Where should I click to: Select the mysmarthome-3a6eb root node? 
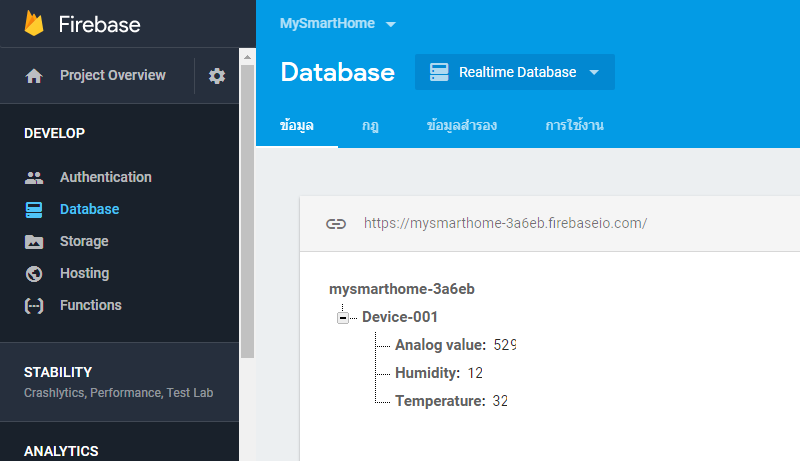tap(402, 289)
